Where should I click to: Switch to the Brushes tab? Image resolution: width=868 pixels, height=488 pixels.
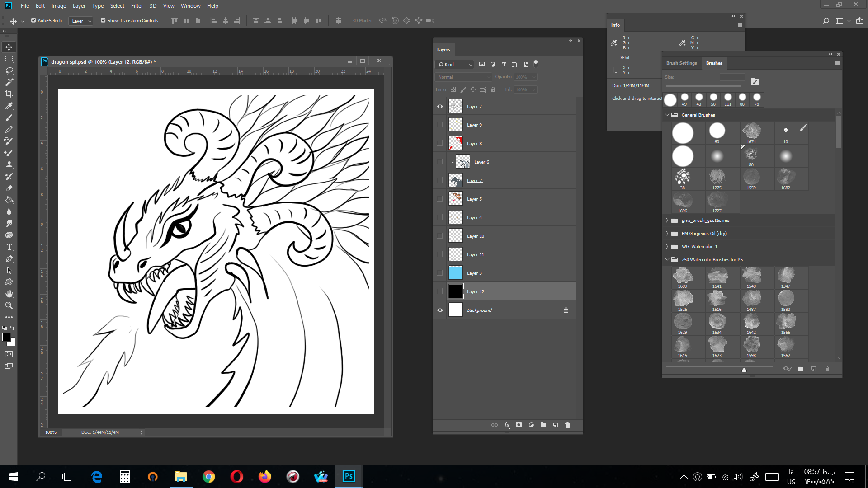pos(714,63)
